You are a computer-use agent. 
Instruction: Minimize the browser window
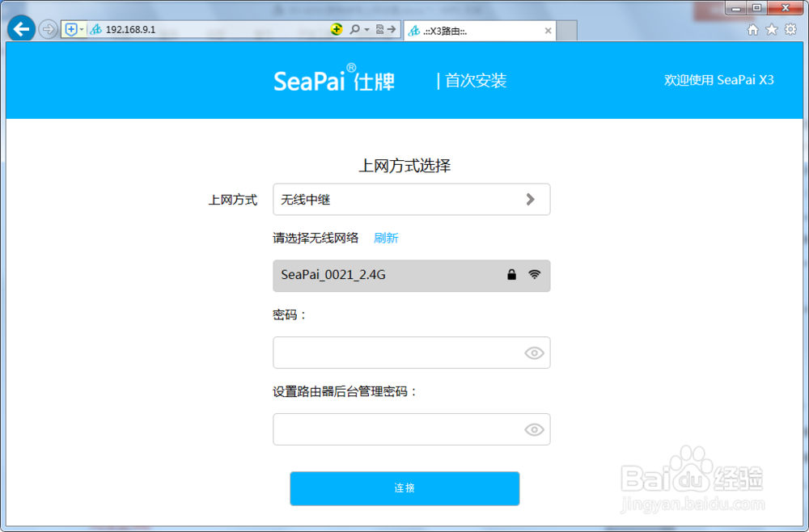[736, 8]
